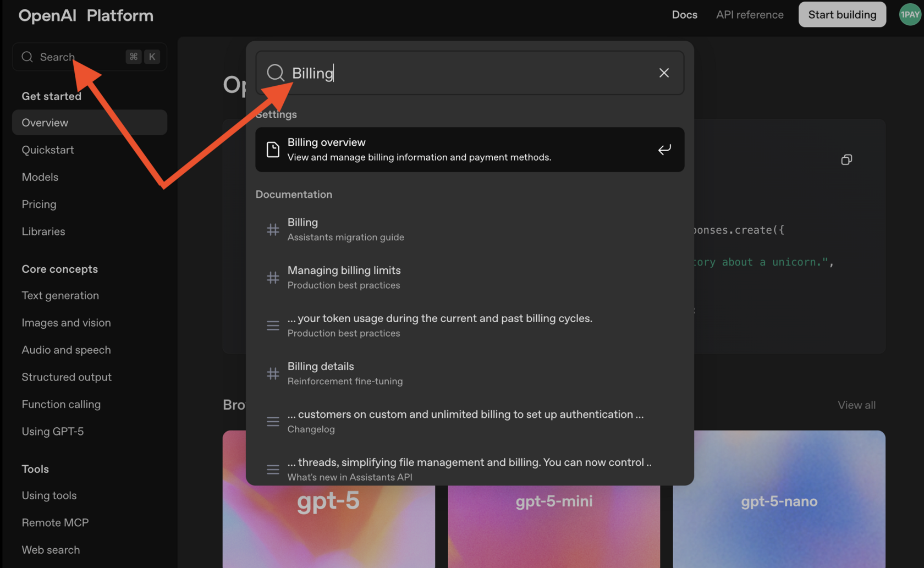924x568 pixels.
Task: Open Libraries in the sidebar
Action: (43, 231)
